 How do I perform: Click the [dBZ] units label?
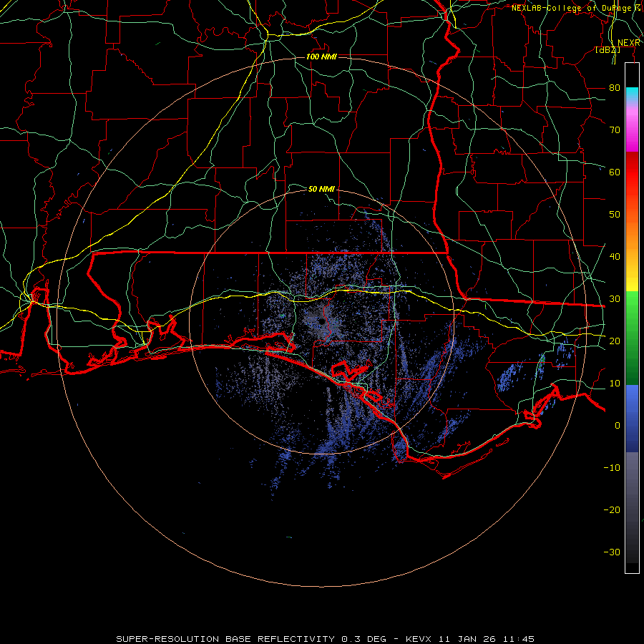608,50
